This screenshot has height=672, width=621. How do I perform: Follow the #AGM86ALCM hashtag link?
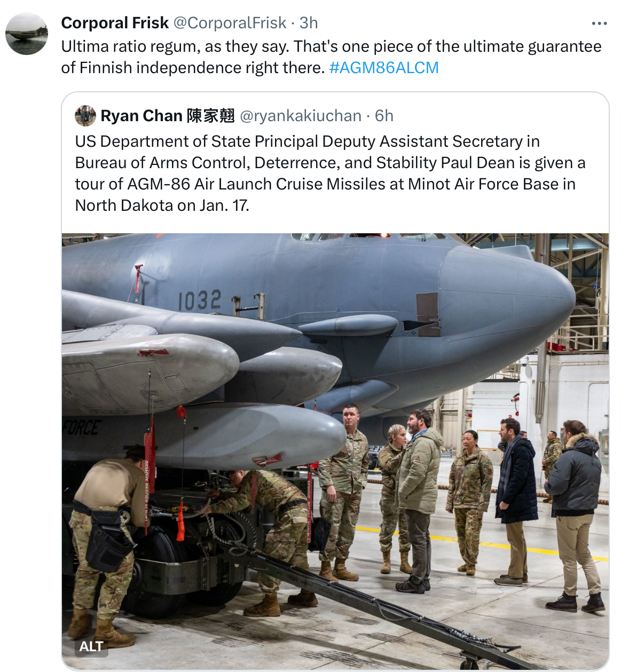pyautogui.click(x=384, y=68)
